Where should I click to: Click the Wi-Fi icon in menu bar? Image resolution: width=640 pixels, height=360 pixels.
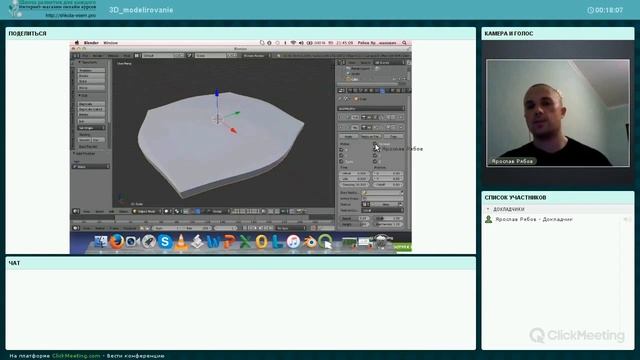coord(293,43)
